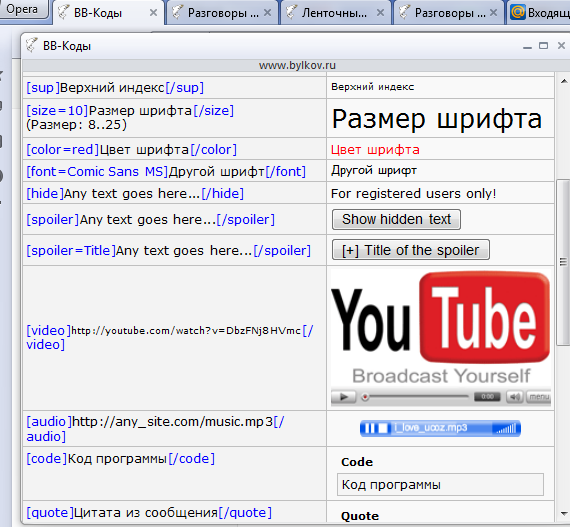Click the mail @ icon in the tab
This screenshot has width=570, height=527.
click(518, 12)
